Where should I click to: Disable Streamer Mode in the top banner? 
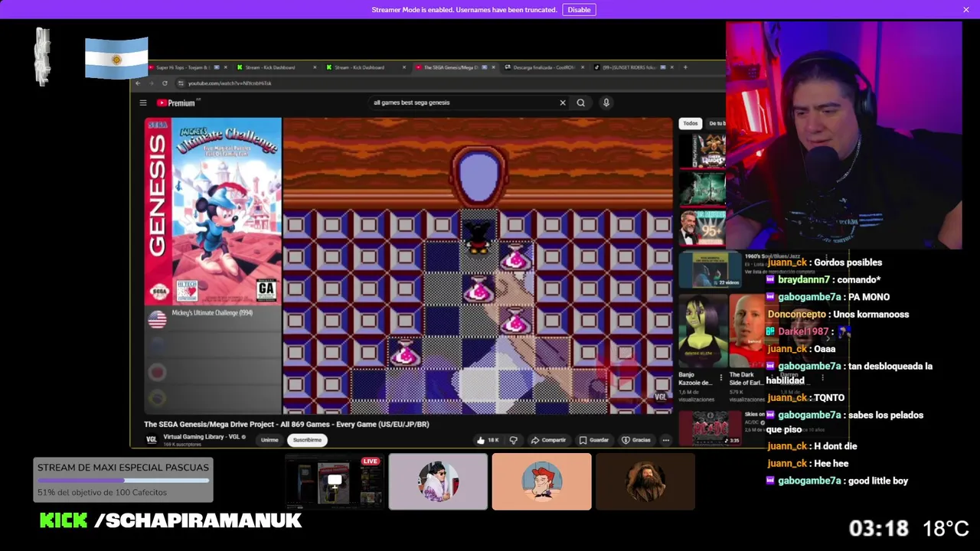pyautogui.click(x=579, y=10)
